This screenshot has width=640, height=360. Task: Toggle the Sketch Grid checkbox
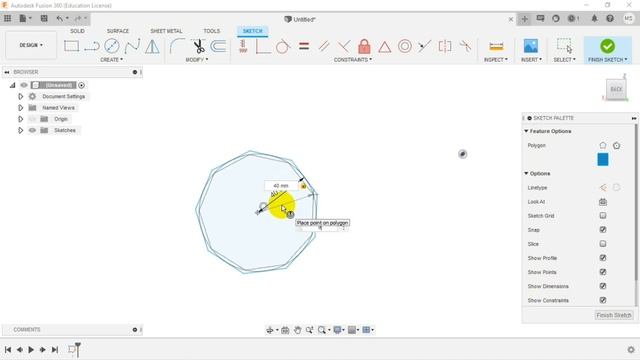603,216
